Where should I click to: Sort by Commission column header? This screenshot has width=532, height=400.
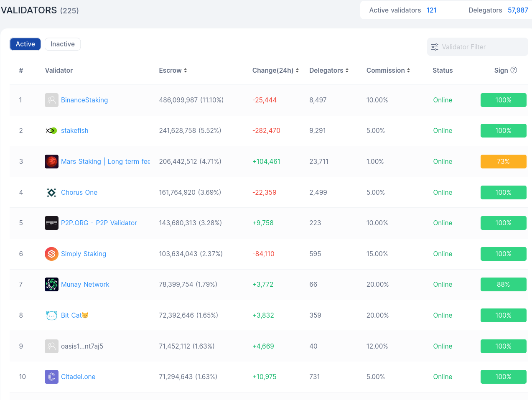pyautogui.click(x=388, y=70)
